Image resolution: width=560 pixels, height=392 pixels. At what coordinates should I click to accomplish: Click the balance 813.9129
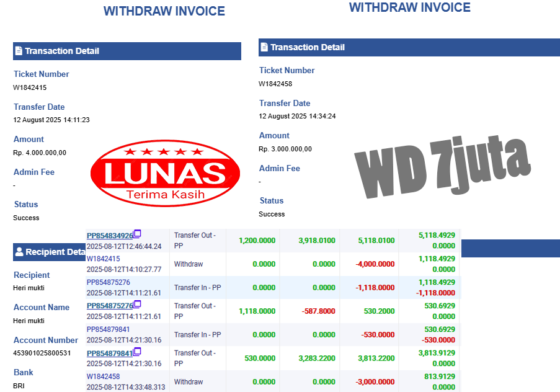(440, 376)
